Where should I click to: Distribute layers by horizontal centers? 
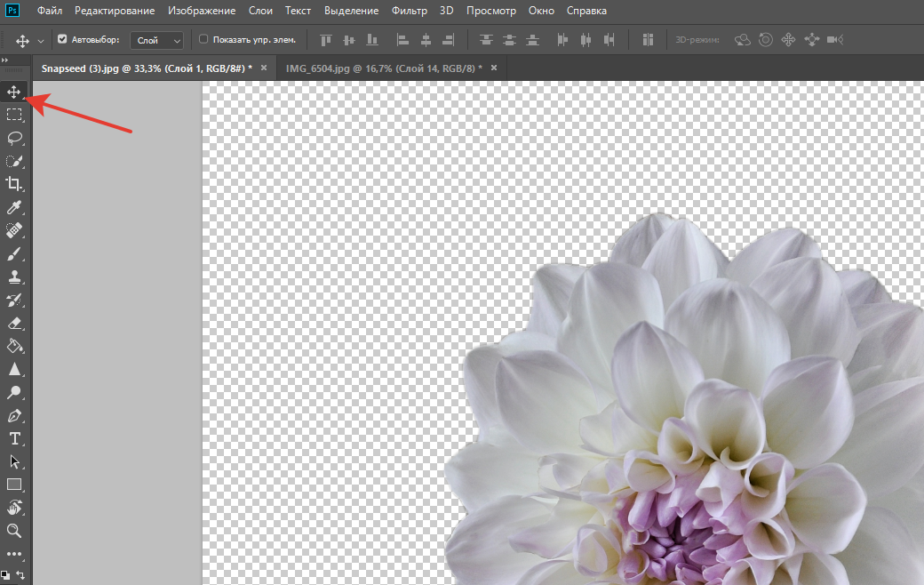(585, 40)
